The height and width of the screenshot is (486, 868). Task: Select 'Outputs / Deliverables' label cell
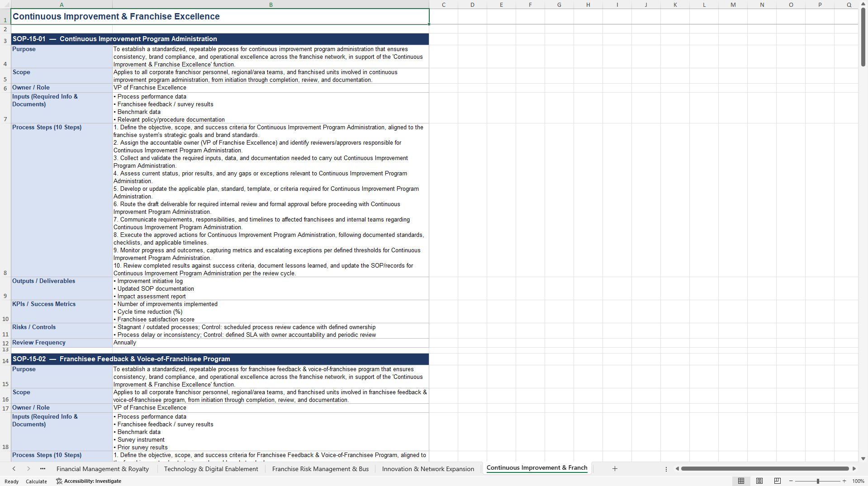tap(62, 288)
